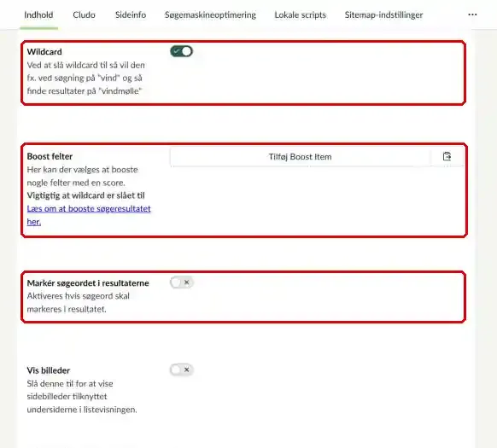Open the Lokale scripts tab
The width and height of the screenshot is (497, 448).
tap(301, 15)
